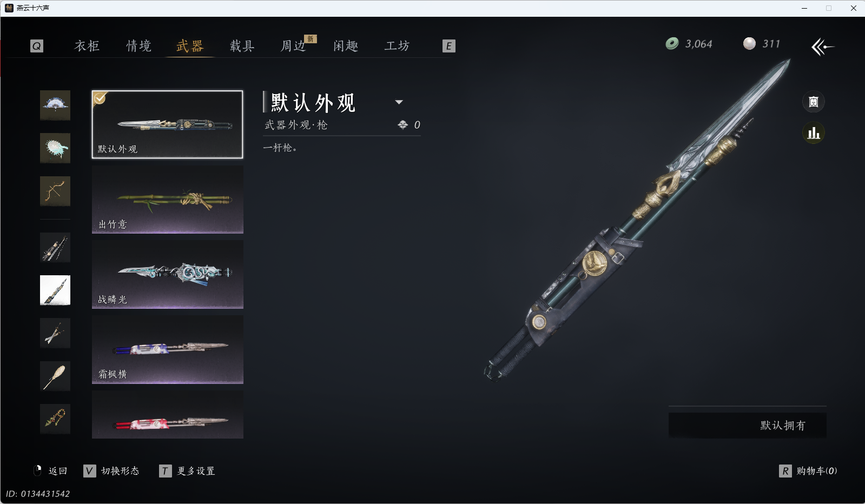Click the back arrow icon at top right
The width and height of the screenshot is (865, 504).
point(823,47)
